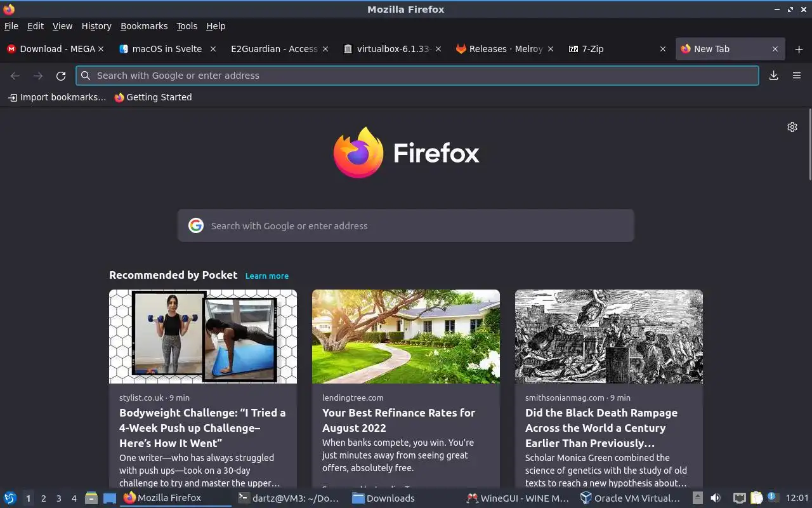812x508 pixels.
Task: Reload the current page
Action: (61, 76)
